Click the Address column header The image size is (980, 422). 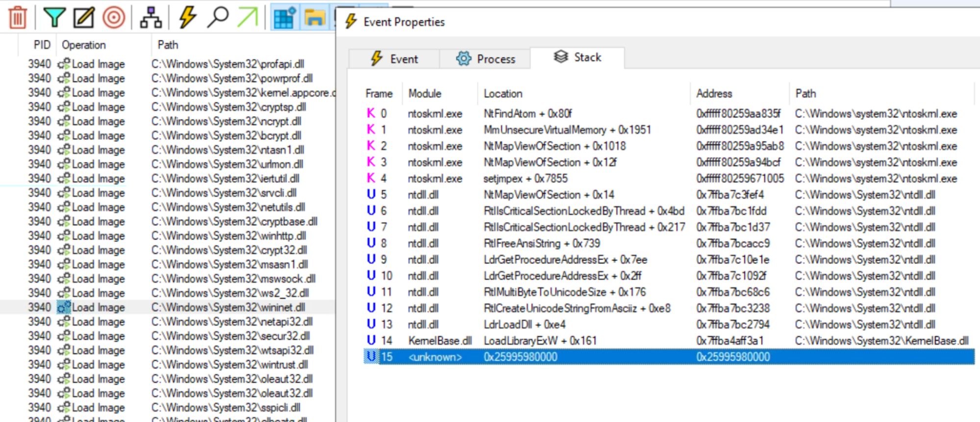tap(714, 94)
